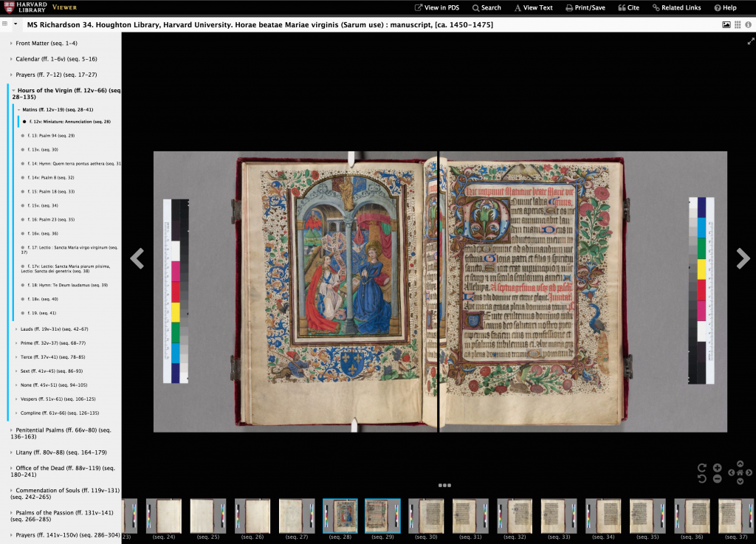Enter fullscreen with the expand arrows icon
This screenshot has height=544, width=756.
click(751, 41)
